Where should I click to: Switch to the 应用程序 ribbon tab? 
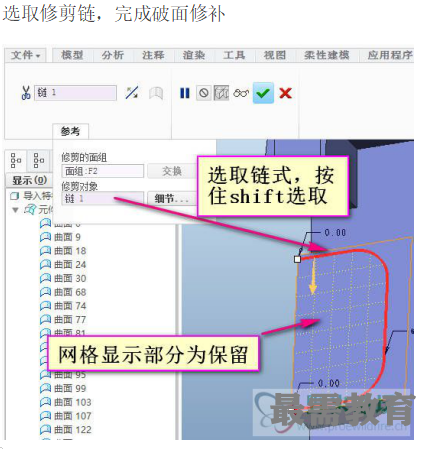[x=389, y=55]
